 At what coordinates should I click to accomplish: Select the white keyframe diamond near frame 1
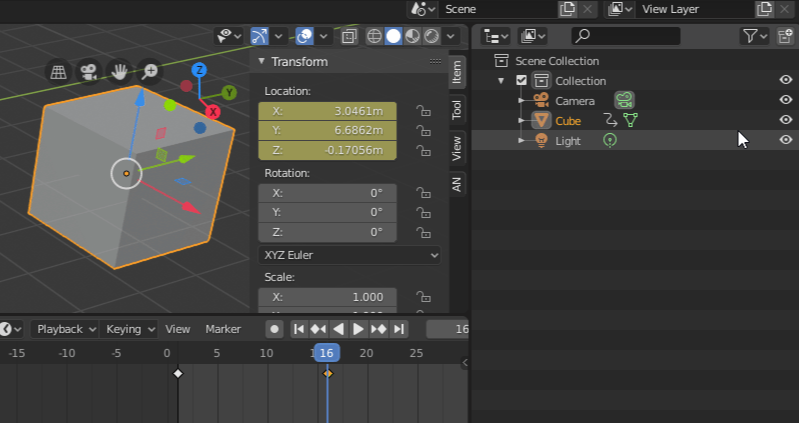point(178,374)
